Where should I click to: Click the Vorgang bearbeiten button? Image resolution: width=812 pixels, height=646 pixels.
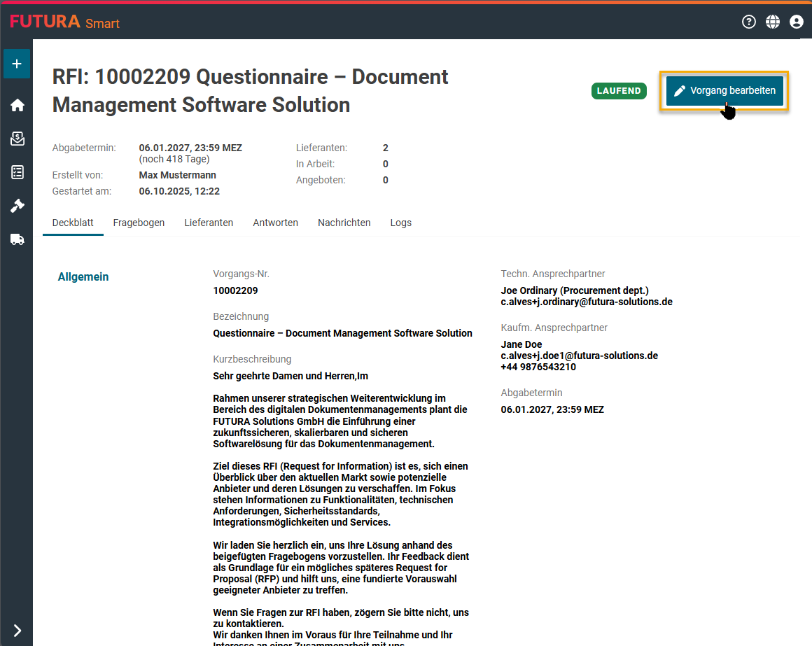point(724,91)
